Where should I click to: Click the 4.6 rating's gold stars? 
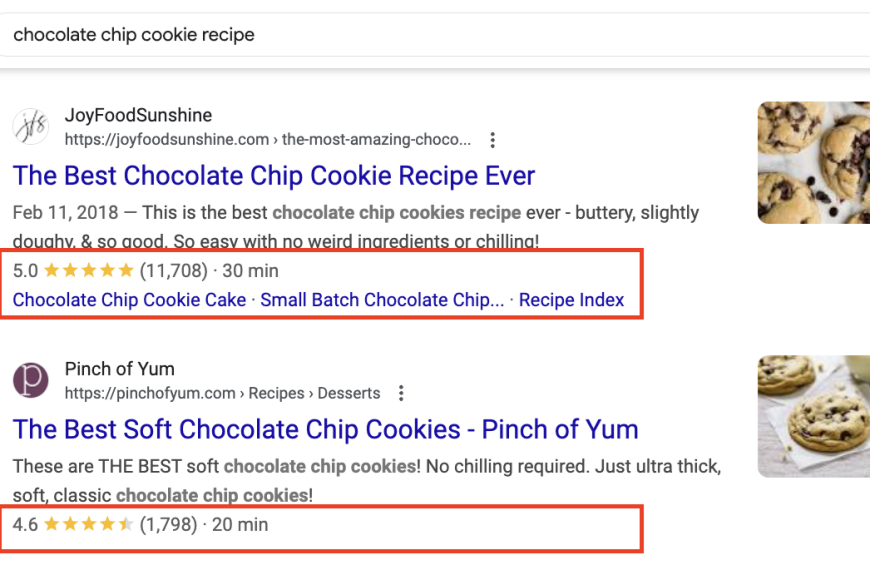89,524
